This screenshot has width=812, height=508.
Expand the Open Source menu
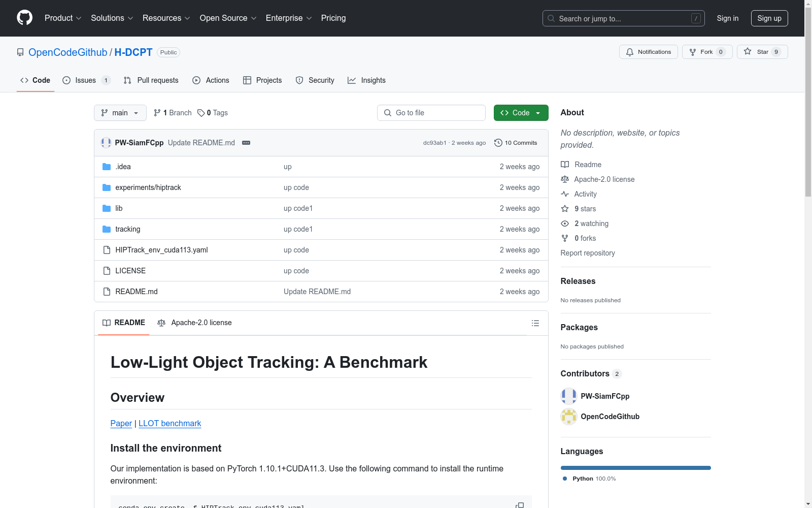point(228,18)
